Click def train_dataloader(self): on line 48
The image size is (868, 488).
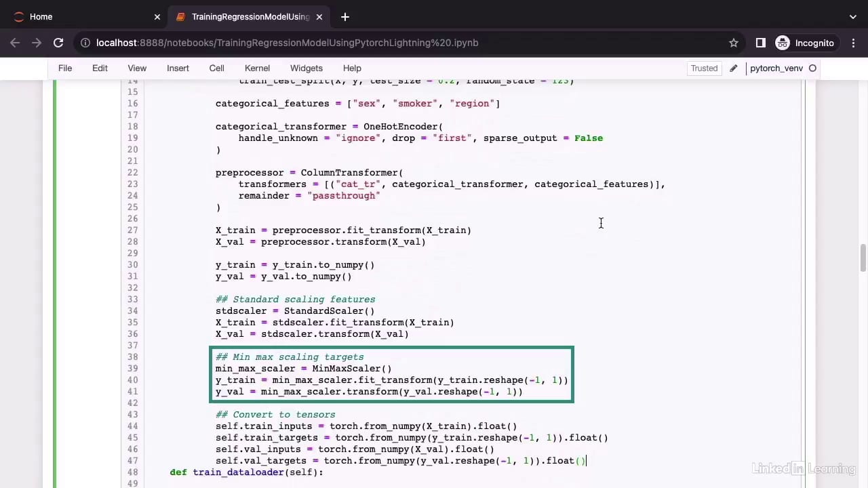247,472
